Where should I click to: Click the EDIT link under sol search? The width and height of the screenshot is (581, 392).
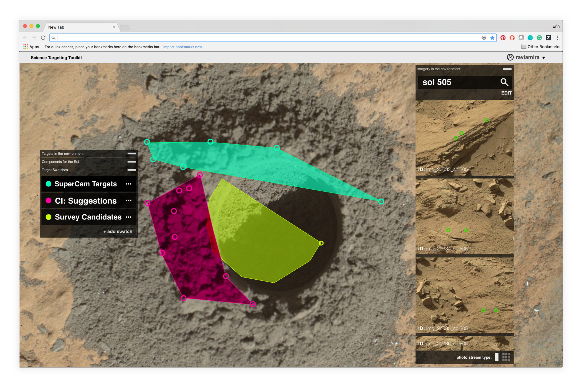tap(506, 93)
